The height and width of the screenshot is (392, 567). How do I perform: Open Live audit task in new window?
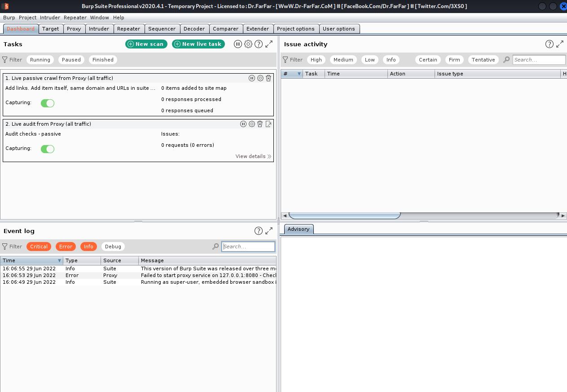(268, 124)
